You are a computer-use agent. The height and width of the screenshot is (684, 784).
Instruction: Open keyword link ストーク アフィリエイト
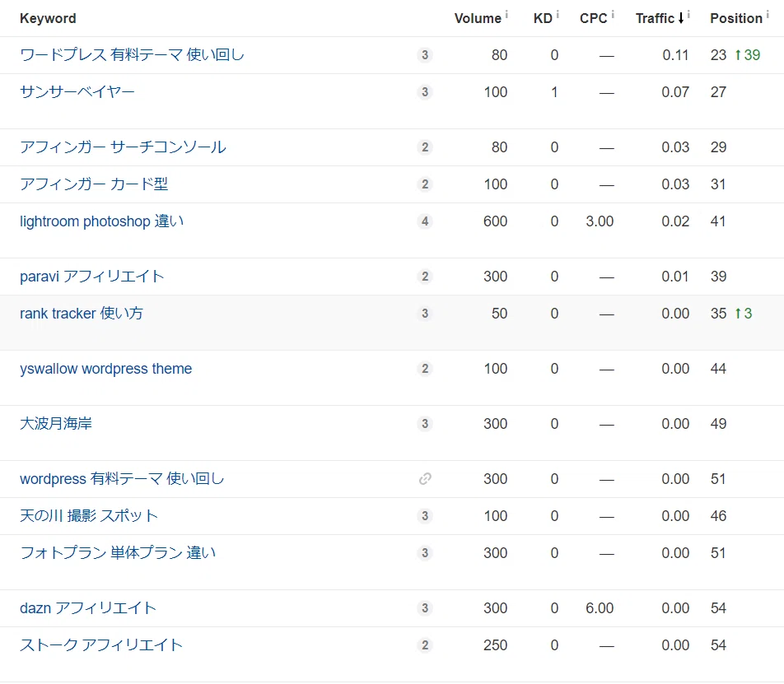[101, 645]
